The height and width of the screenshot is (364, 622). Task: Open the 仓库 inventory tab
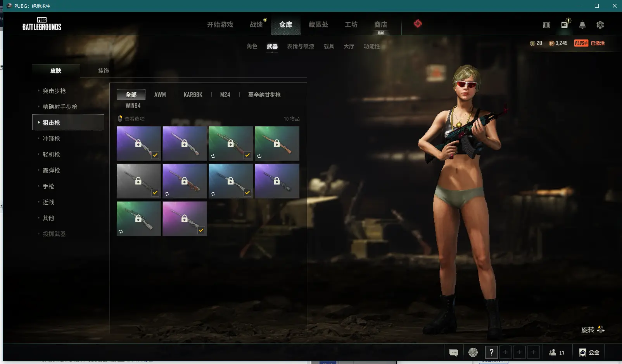[286, 24]
